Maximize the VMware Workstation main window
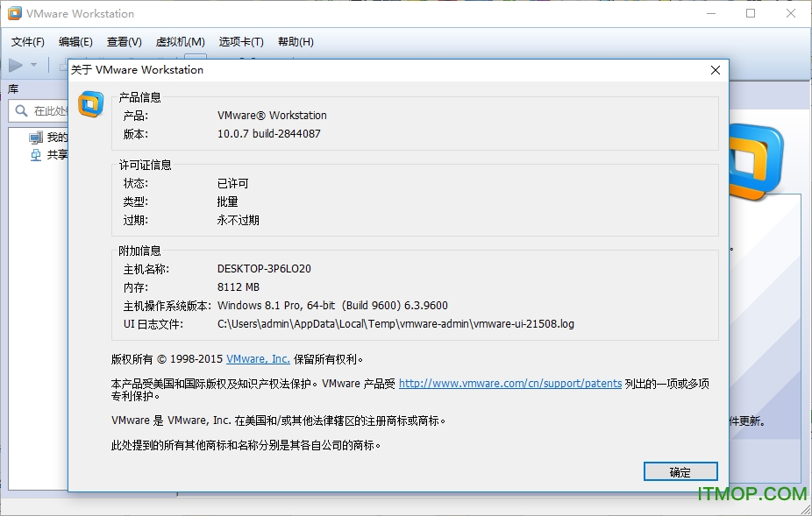 pyautogui.click(x=751, y=14)
